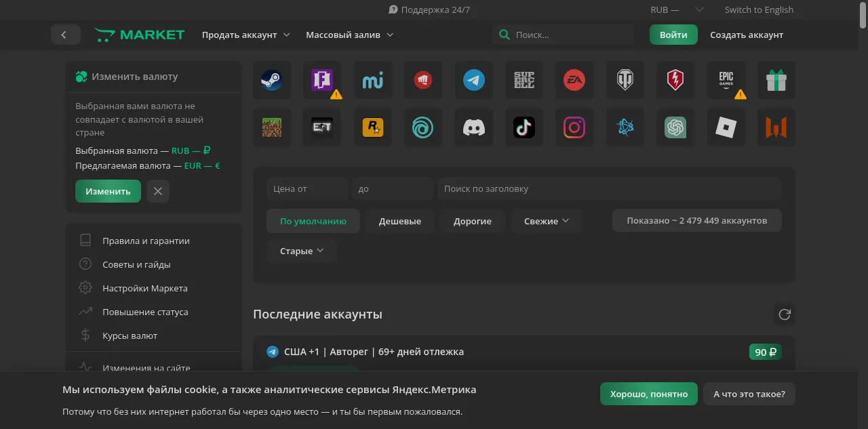Open the Instagram accounts category
Image resolution: width=868 pixels, height=429 pixels.
pyautogui.click(x=574, y=127)
